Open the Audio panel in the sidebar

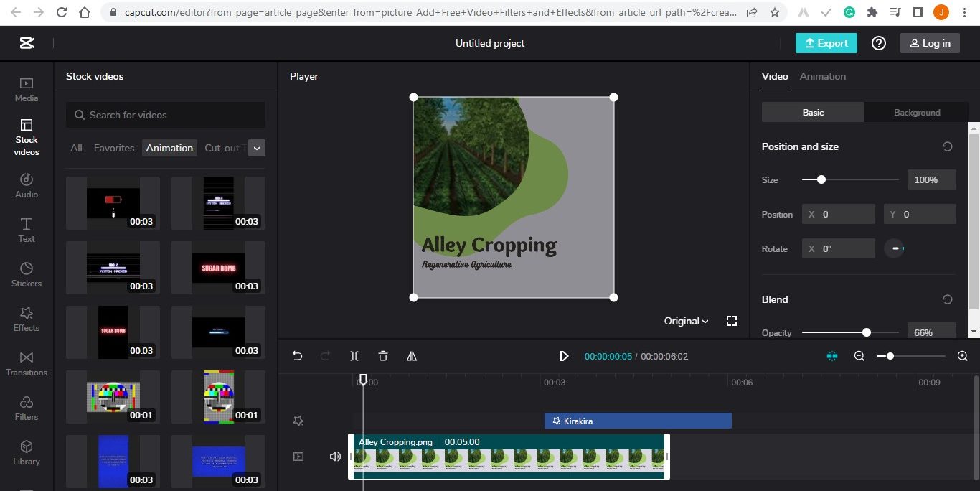[x=26, y=184]
